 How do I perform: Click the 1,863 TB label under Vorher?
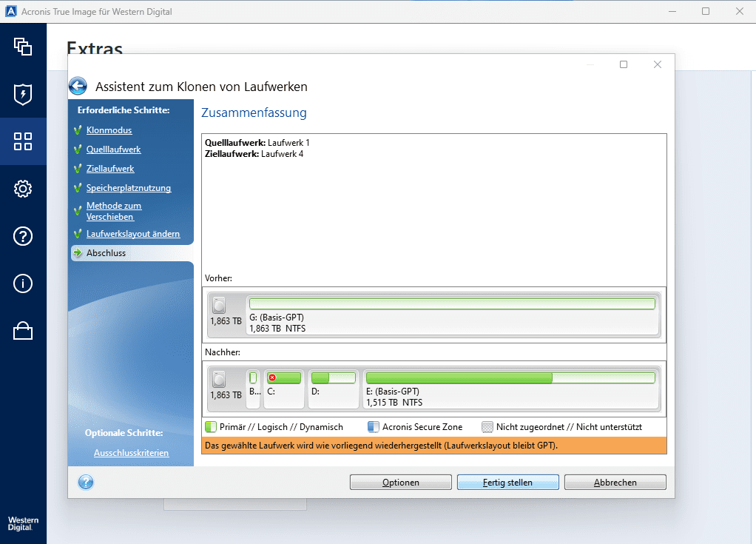pos(226,320)
